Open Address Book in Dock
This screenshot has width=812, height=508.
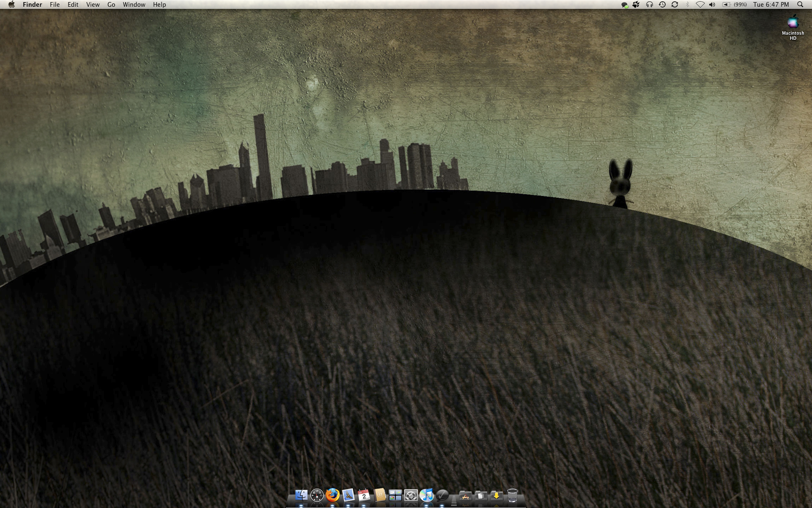[x=379, y=495]
